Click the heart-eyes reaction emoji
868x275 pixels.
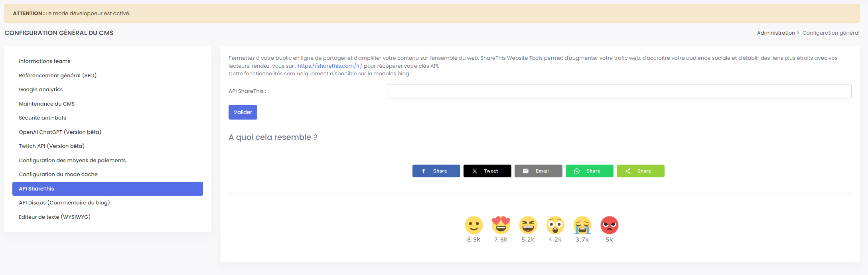pos(501,225)
